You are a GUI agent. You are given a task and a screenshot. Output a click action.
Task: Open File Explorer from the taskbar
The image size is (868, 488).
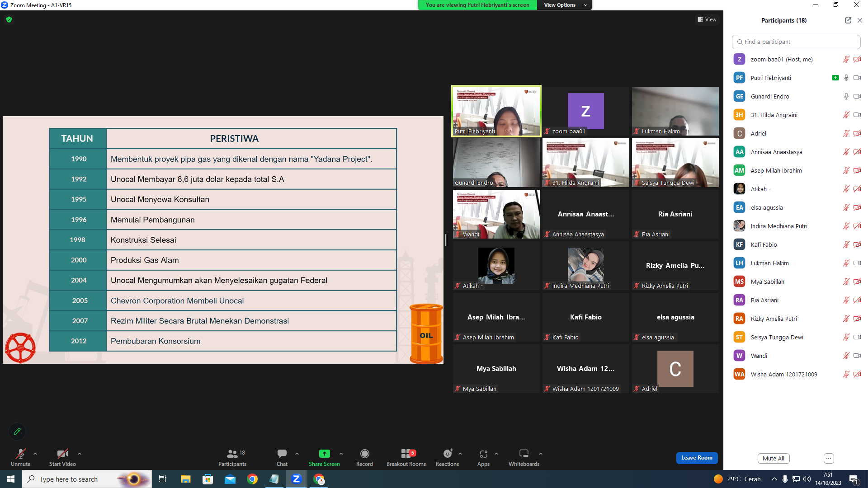point(185,479)
